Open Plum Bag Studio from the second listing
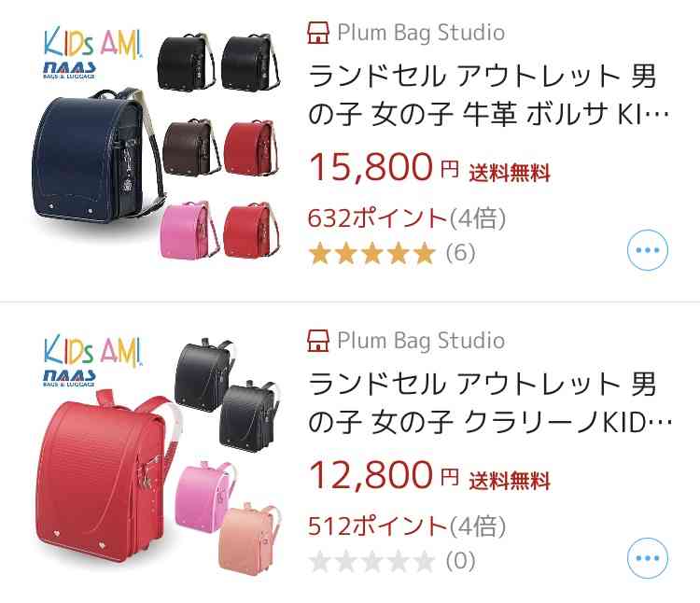The image size is (700, 603). pyautogui.click(x=421, y=341)
